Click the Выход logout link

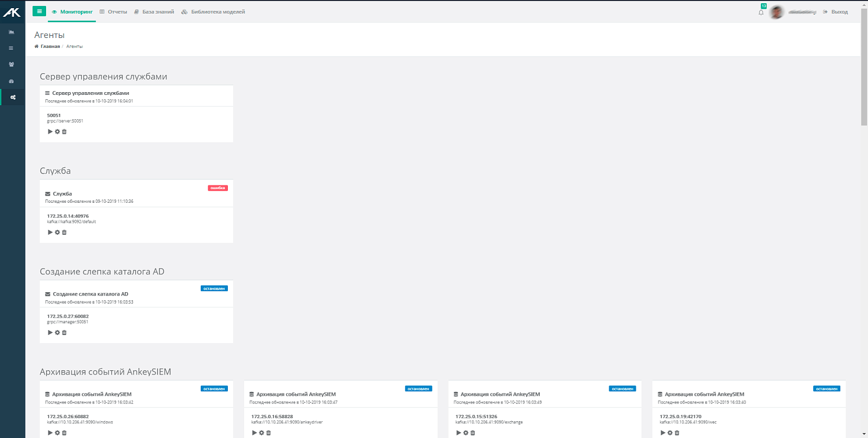835,12
